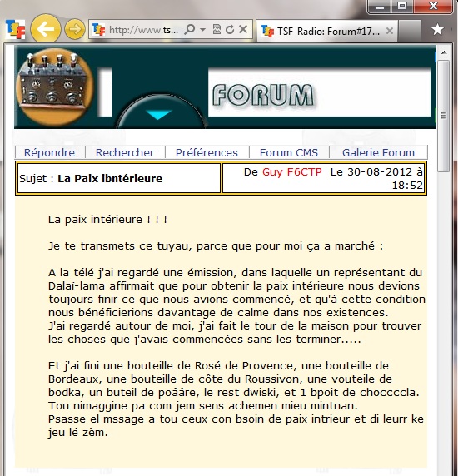
Task: Click the Répondre link
Action: [x=49, y=152]
